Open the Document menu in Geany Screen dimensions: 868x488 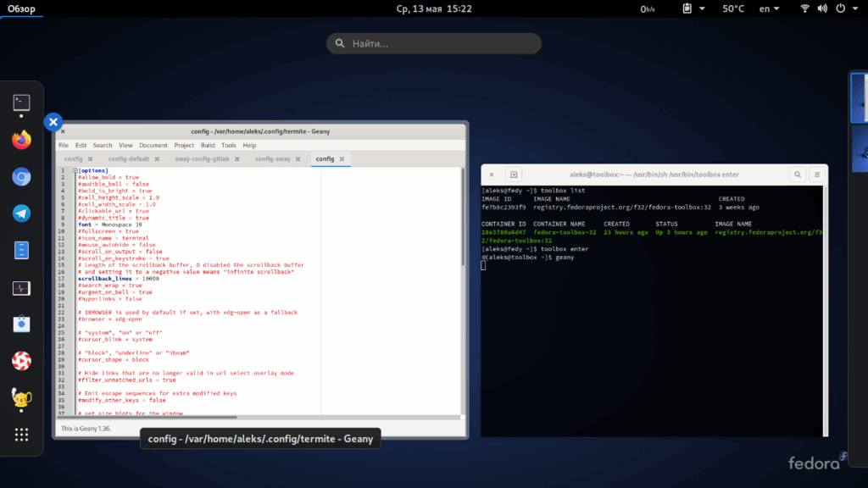[153, 145]
